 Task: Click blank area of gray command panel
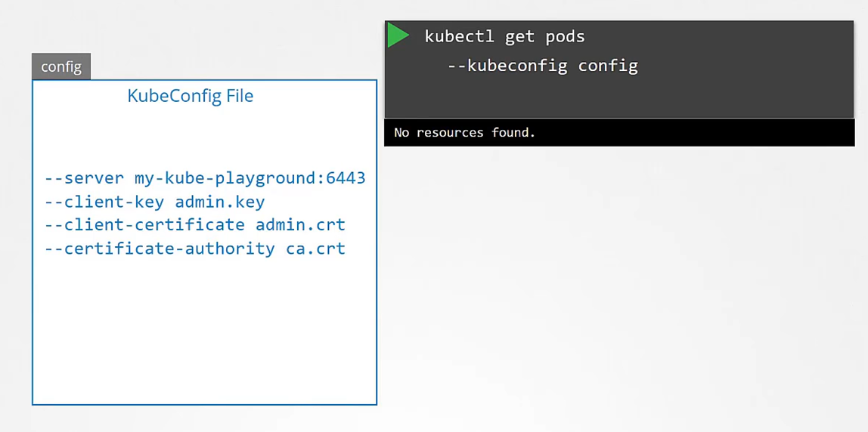coord(720,94)
